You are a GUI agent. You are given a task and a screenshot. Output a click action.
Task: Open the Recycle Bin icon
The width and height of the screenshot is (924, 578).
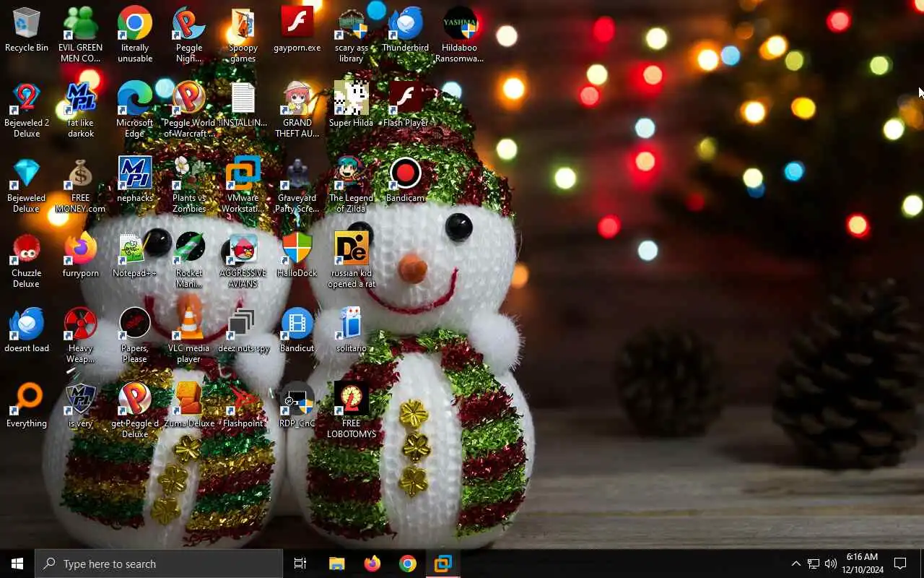[x=27, y=30]
